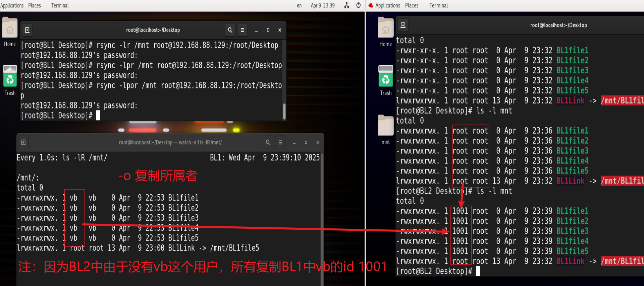Click search icon in BL1 rsync terminal
644x286 pixels.
point(230,30)
